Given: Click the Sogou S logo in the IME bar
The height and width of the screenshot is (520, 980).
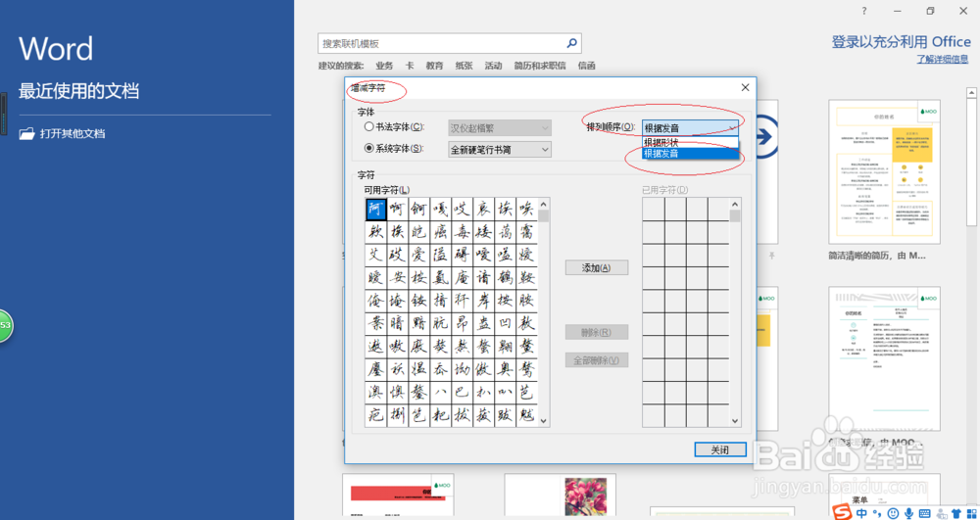Looking at the screenshot, I should click(x=844, y=512).
